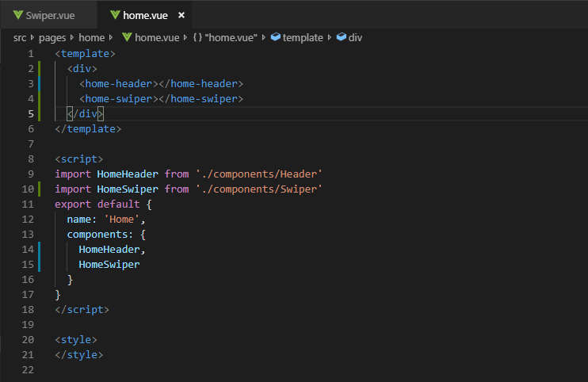Open the "template" breadcrumb symbol list
Screen dimensions: 588x382
coord(303,37)
